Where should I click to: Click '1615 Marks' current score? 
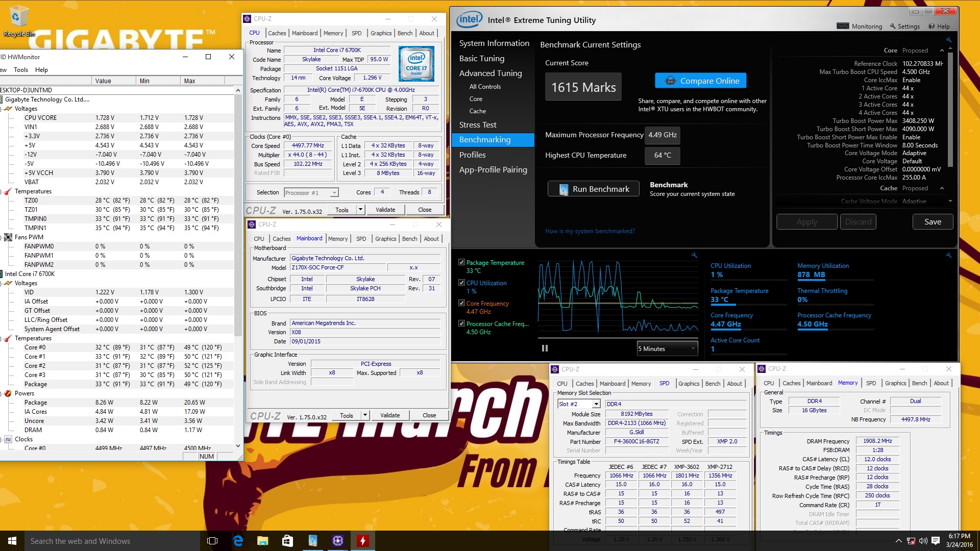point(583,87)
